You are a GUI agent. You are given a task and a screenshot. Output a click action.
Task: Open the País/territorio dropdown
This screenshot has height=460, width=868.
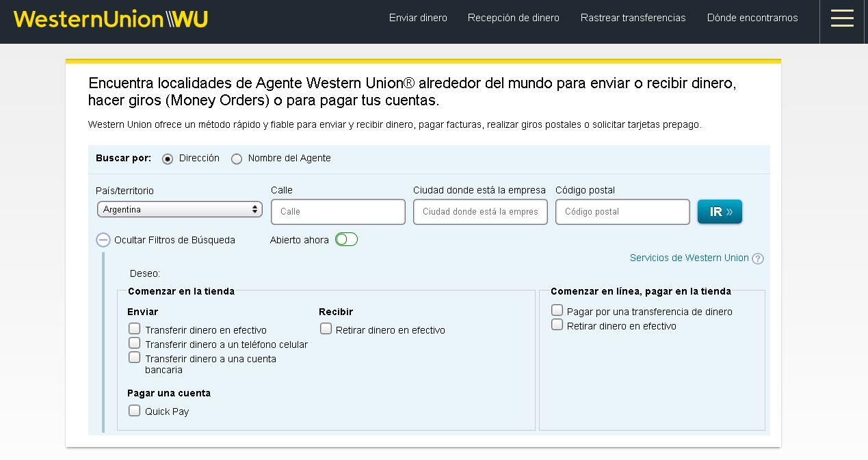pyautogui.click(x=180, y=210)
